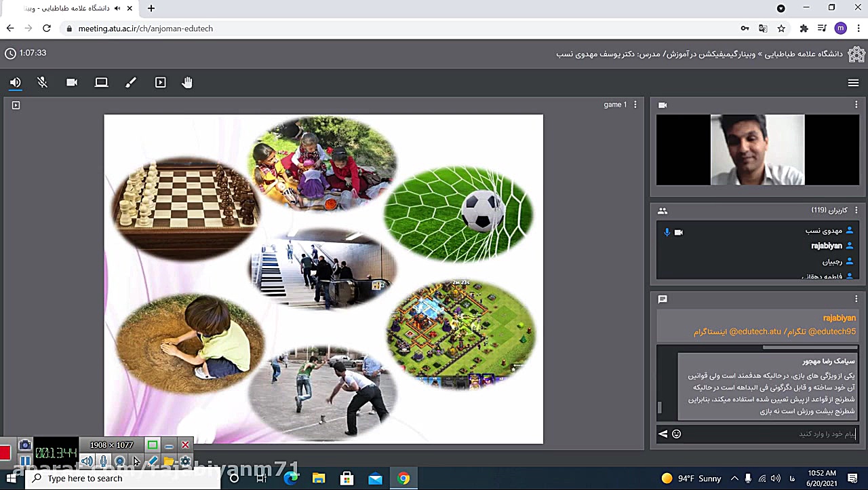
Task: Start screen sharing with the monitor icon
Action: click(101, 83)
